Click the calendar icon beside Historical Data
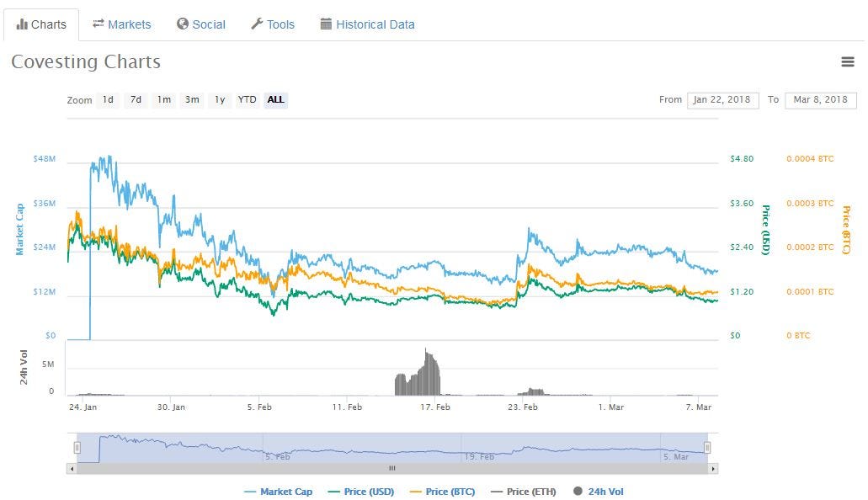 [x=326, y=24]
